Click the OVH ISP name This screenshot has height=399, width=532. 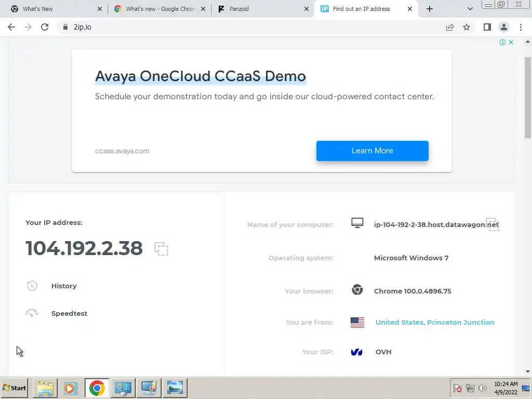(x=383, y=352)
